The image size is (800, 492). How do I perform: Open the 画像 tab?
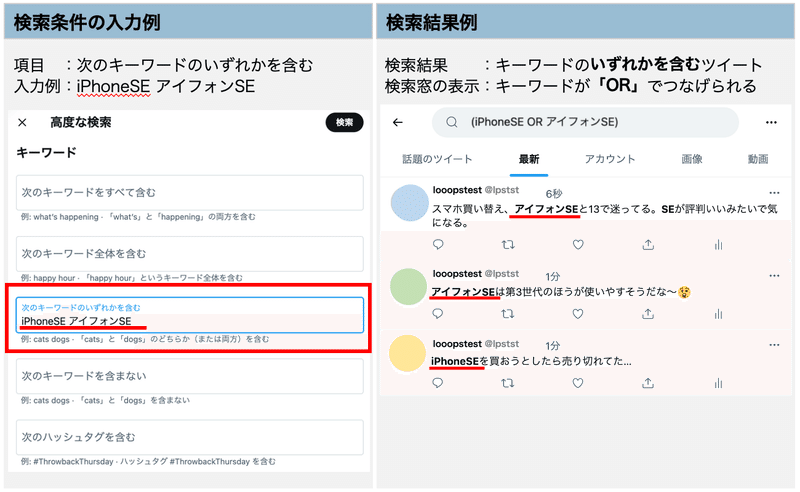692,159
